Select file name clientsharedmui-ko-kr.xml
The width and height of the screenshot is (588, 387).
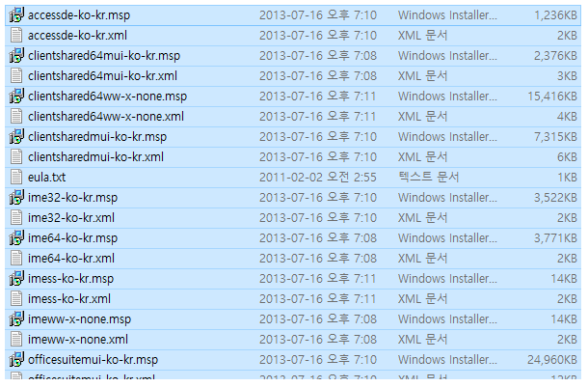tap(96, 157)
